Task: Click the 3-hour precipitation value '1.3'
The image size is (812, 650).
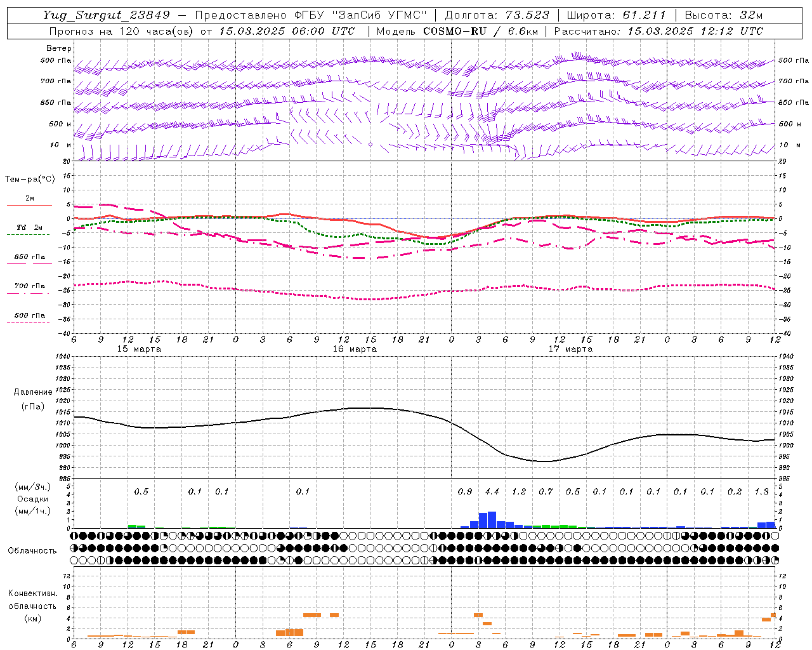Action: [762, 492]
